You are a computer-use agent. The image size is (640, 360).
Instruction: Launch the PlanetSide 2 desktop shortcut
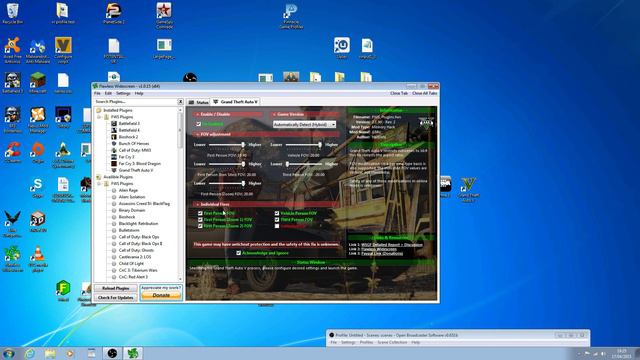[113, 14]
